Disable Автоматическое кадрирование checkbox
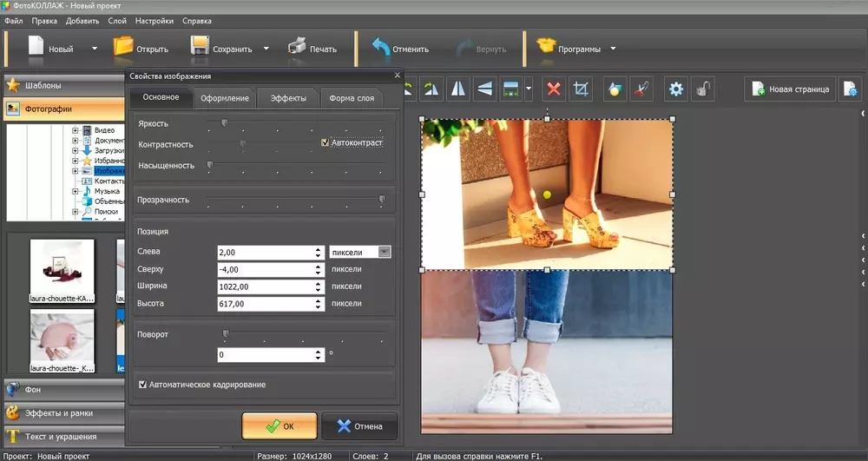Image resolution: width=868 pixels, height=461 pixels. point(142,384)
